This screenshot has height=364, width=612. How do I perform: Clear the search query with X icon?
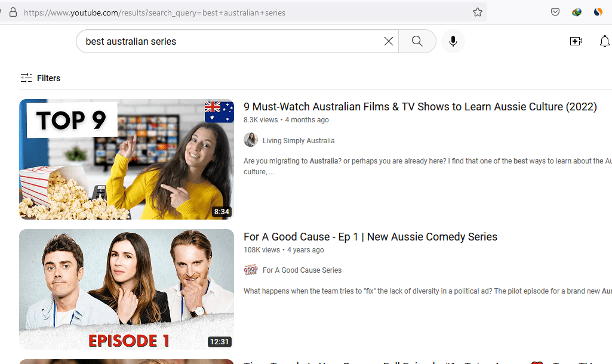(388, 41)
